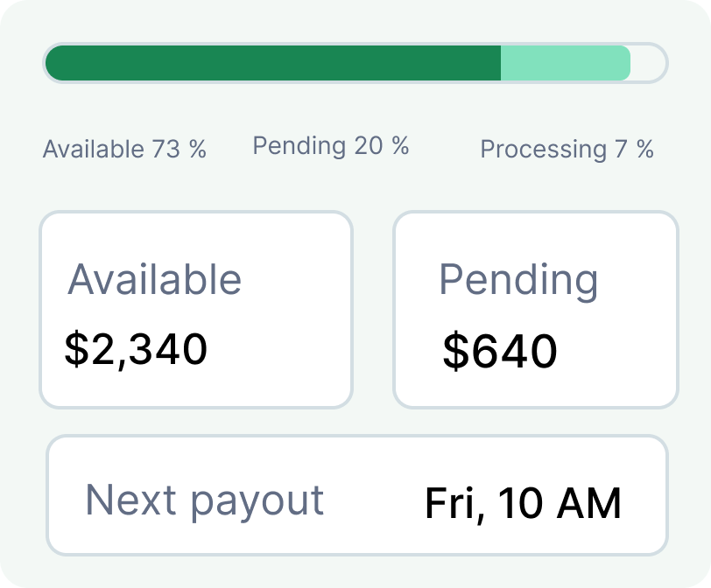Select the "Processing 7 %" legend label
Image resolution: width=711 pixels, height=588 pixels.
(567, 150)
